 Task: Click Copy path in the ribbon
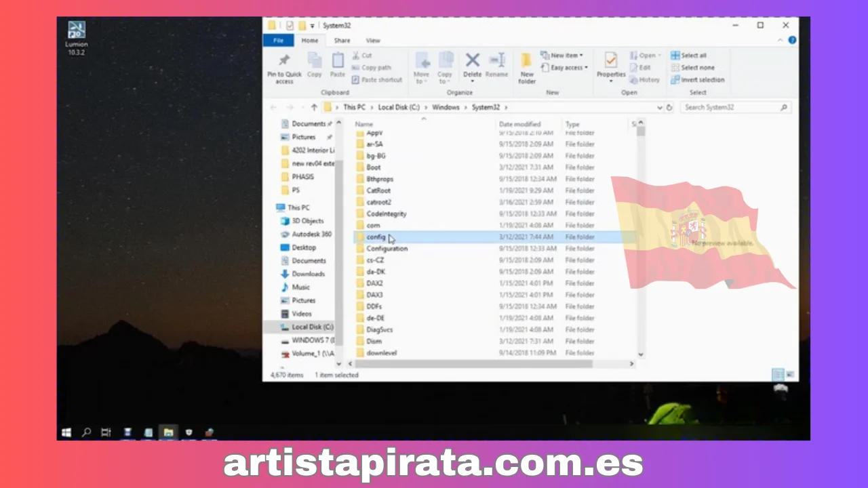click(371, 68)
